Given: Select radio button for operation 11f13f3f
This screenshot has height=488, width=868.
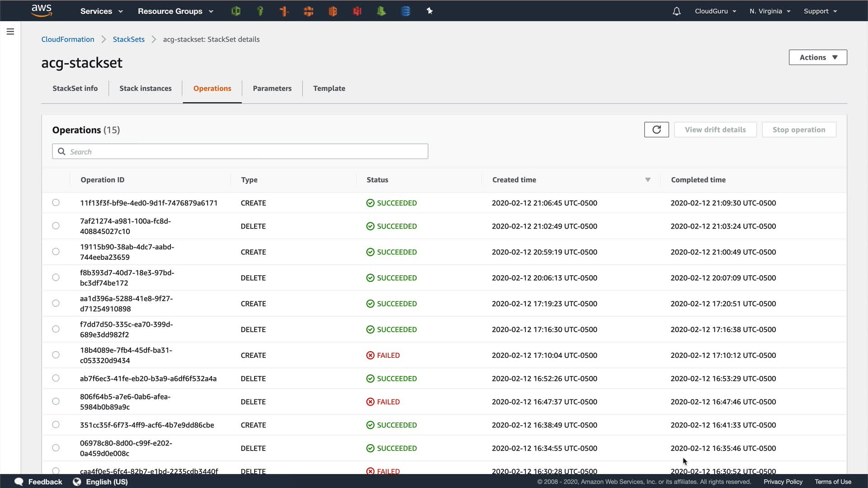Looking at the screenshot, I should [56, 202].
